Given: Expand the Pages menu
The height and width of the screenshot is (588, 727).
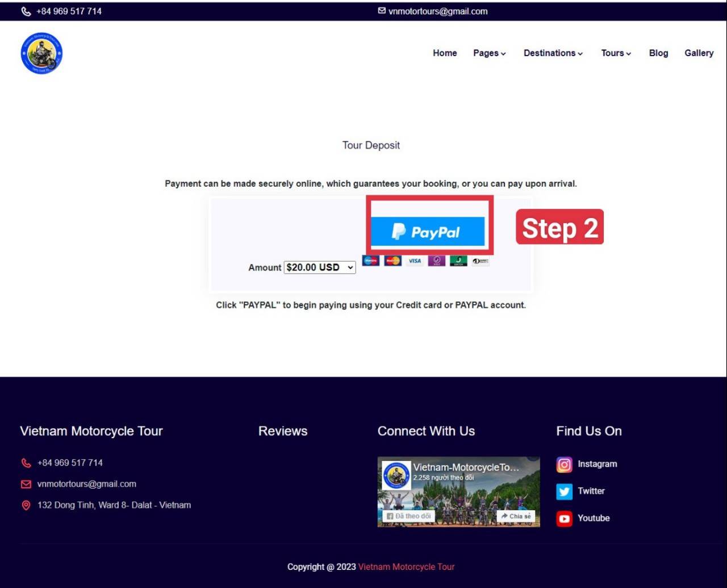Looking at the screenshot, I should click(489, 53).
